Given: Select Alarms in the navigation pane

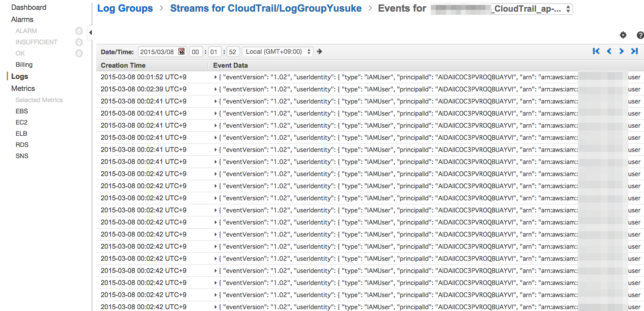Looking at the screenshot, I should point(21,19).
